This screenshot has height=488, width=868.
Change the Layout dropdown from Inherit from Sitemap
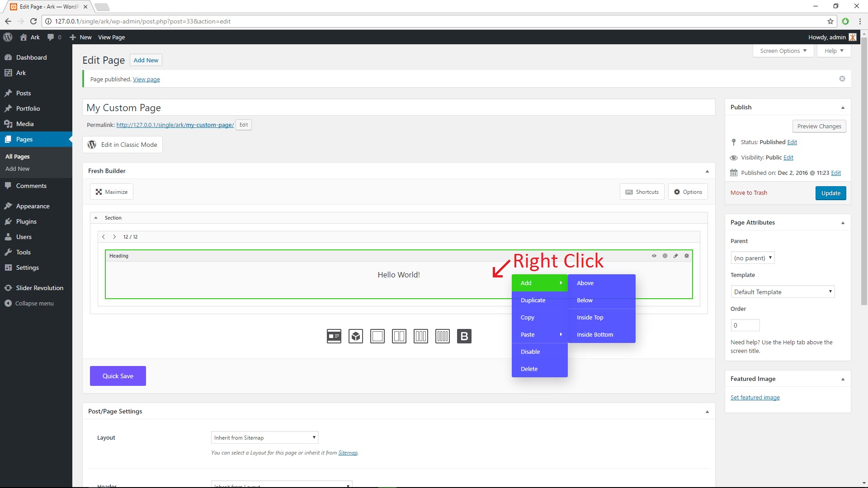[264, 437]
